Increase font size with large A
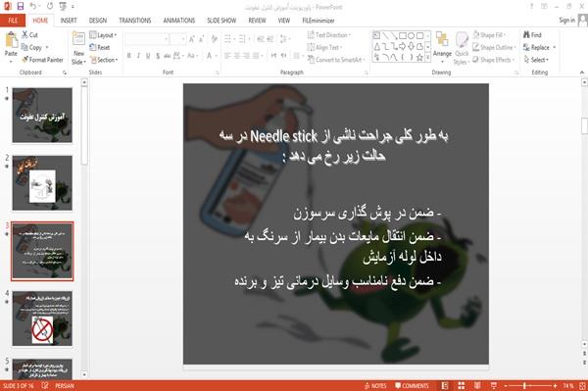The width and height of the screenshot is (588, 391). [x=192, y=39]
